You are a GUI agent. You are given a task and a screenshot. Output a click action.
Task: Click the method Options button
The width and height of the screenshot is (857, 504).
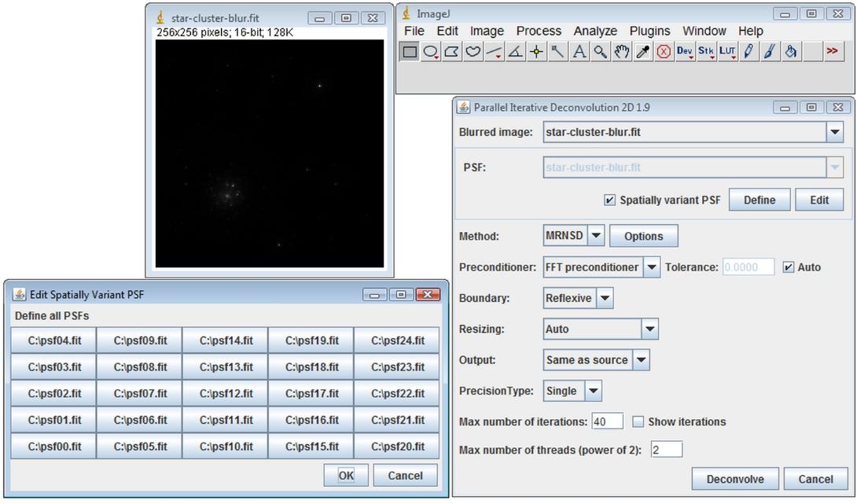coord(643,236)
